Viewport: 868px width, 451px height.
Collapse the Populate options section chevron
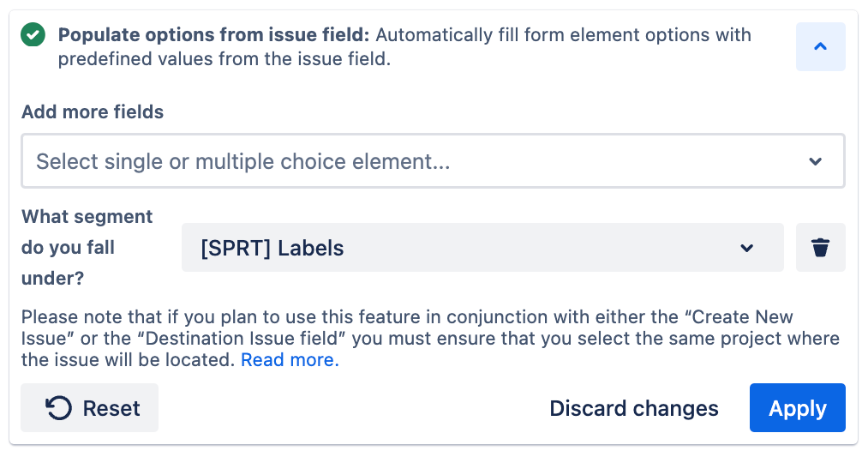[820, 47]
